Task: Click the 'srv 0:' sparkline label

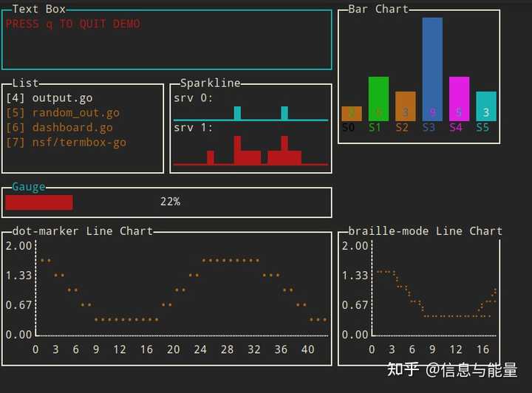Action: [x=193, y=98]
